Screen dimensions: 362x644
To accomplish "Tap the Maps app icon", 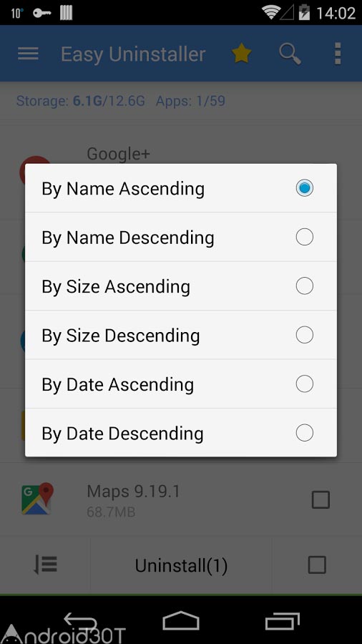I will (x=37, y=499).
